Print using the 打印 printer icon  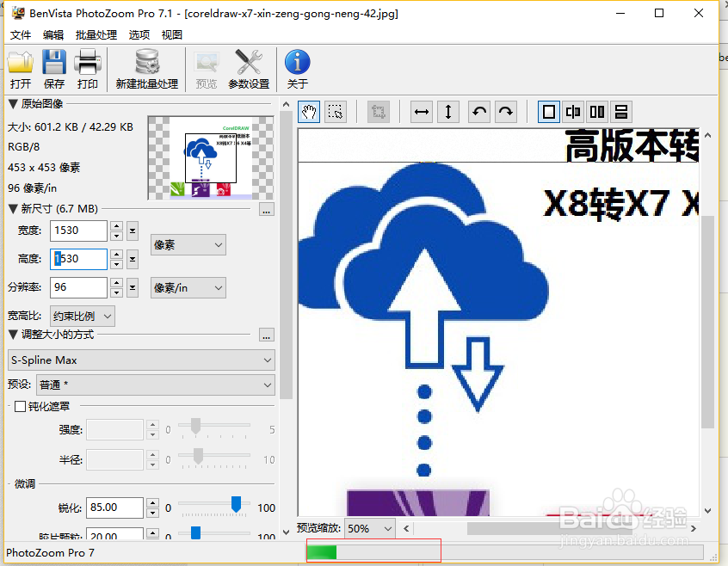(87, 70)
